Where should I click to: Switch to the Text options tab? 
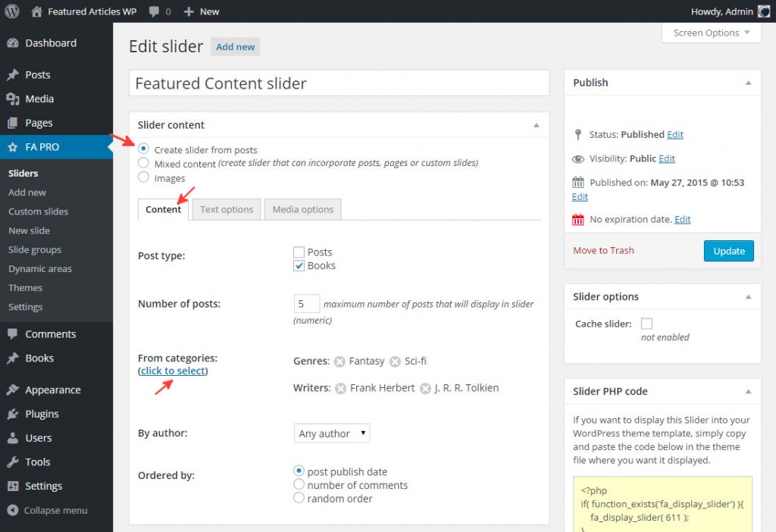pos(226,209)
